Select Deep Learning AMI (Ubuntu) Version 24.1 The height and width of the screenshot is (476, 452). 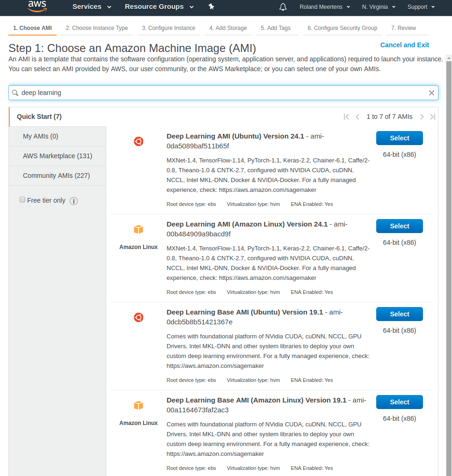pyautogui.click(x=399, y=138)
